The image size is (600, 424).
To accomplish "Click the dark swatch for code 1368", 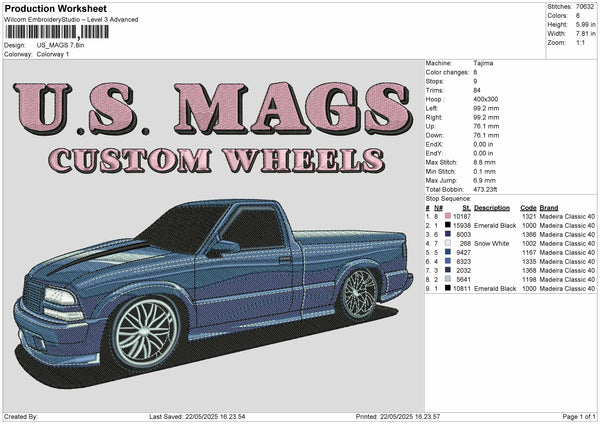I will coord(448,270).
